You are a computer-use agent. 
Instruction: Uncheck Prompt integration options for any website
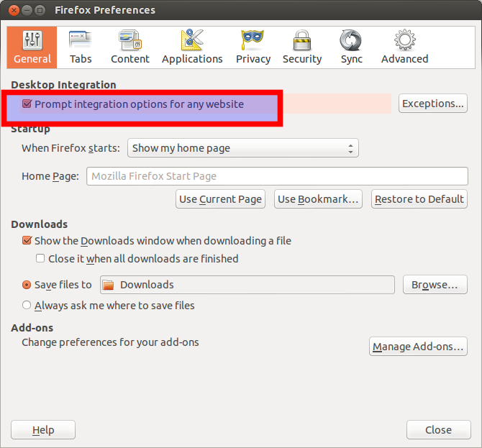(x=27, y=104)
